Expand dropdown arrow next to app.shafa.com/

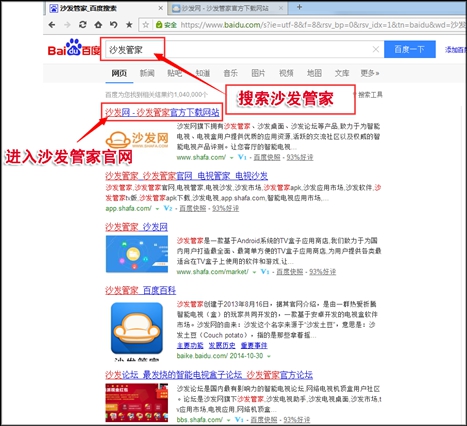point(157,209)
